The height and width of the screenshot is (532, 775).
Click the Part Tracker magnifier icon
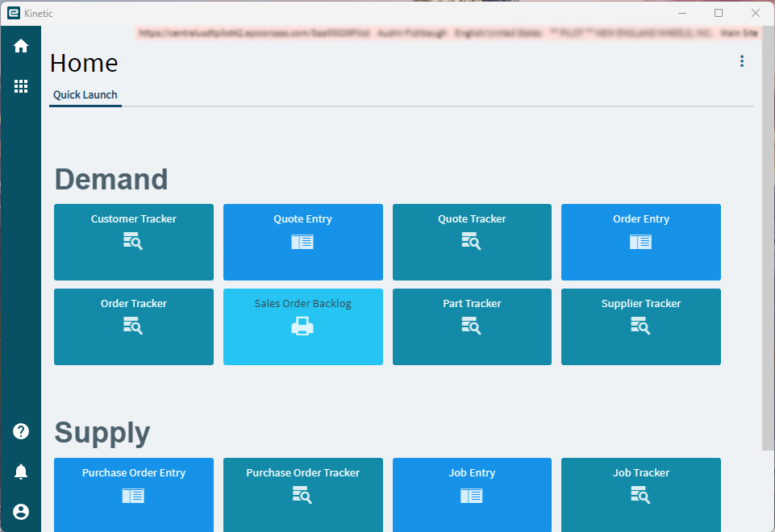(472, 326)
